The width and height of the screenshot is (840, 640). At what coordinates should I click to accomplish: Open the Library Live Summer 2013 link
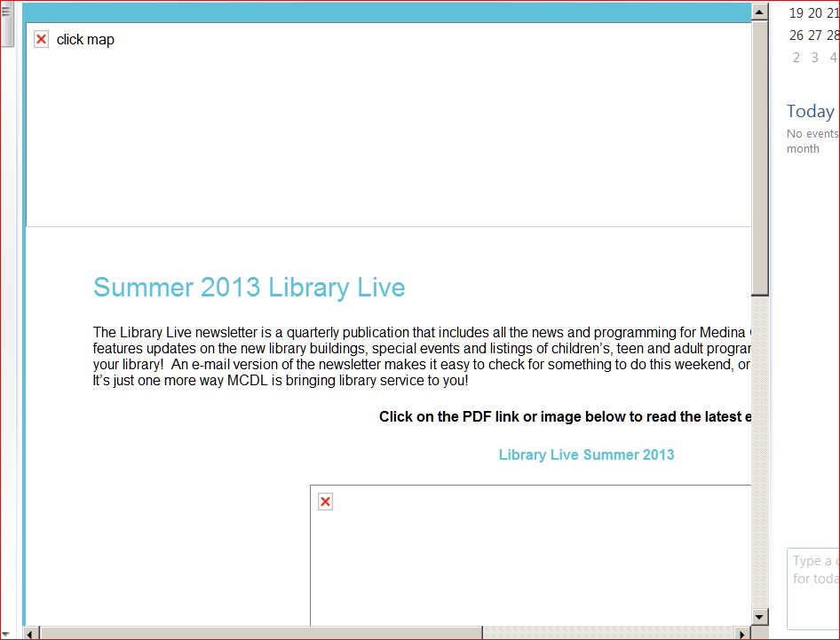click(586, 454)
